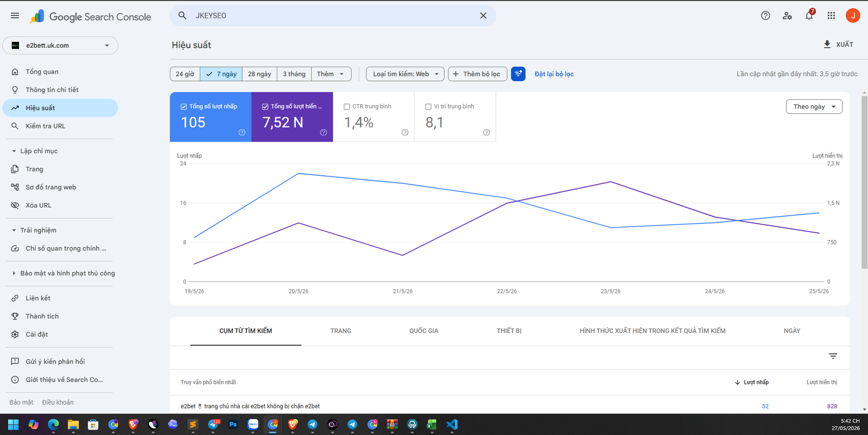
Task: Click the Bảo mật footer link
Action: click(21, 402)
